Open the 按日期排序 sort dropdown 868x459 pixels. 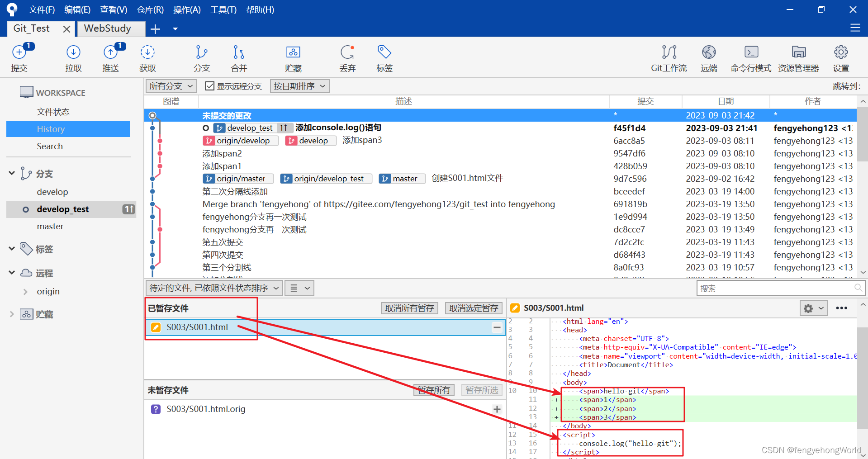pos(300,86)
